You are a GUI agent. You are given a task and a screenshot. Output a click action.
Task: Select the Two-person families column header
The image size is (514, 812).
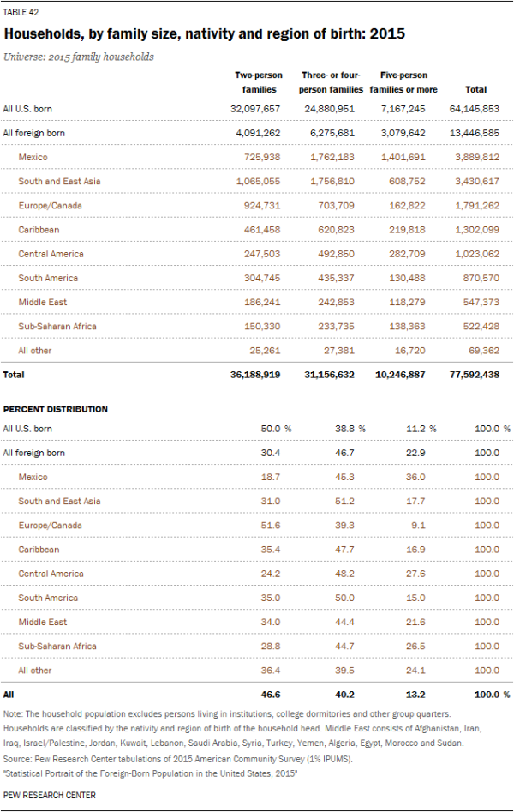pyautogui.click(x=259, y=82)
